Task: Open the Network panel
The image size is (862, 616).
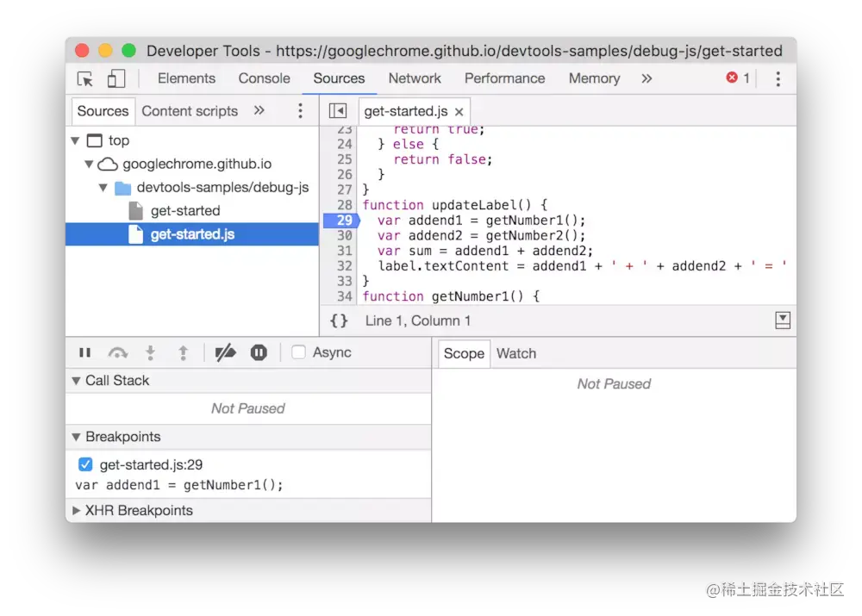Action: click(415, 78)
